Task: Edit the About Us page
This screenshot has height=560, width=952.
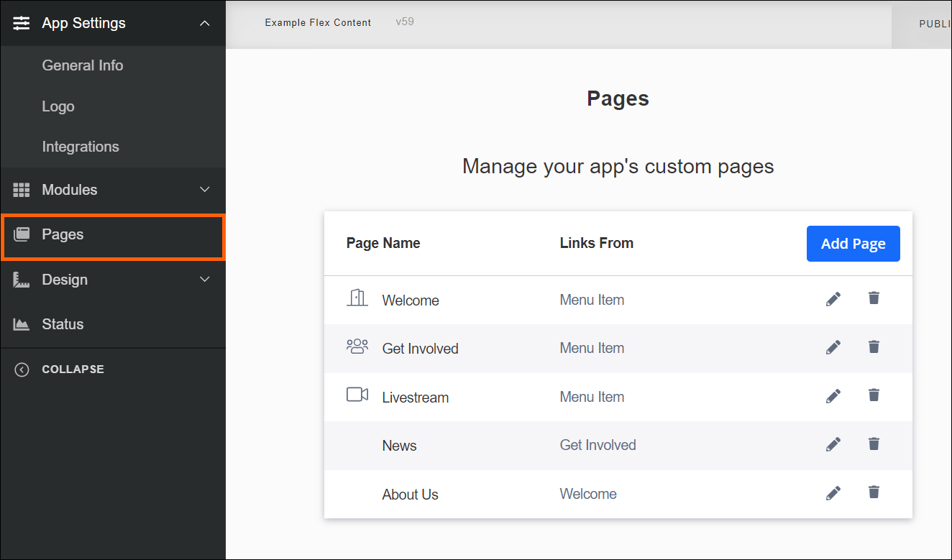Action: (833, 492)
